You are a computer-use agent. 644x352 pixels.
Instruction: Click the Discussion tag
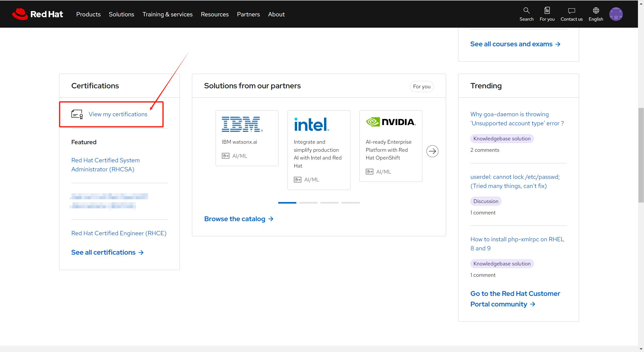[486, 201]
